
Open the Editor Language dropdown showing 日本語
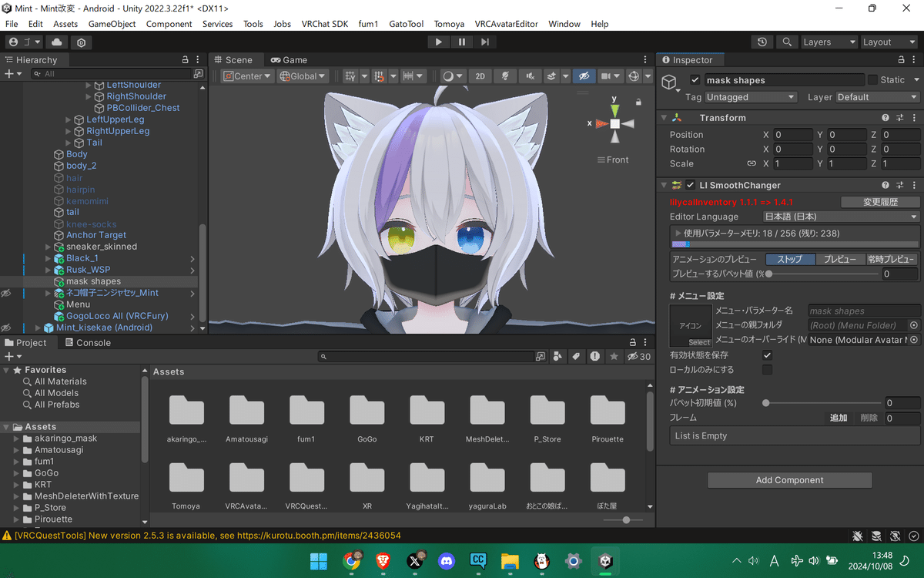click(x=839, y=217)
